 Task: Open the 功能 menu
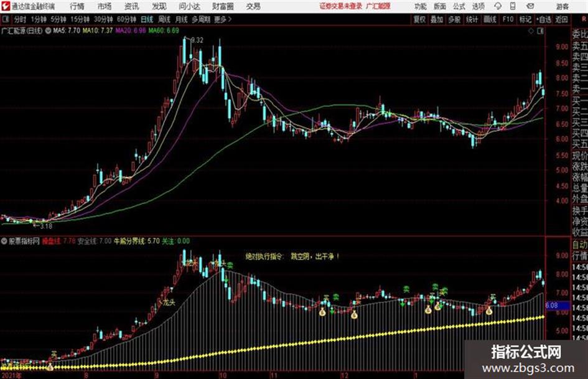[x=421, y=6]
